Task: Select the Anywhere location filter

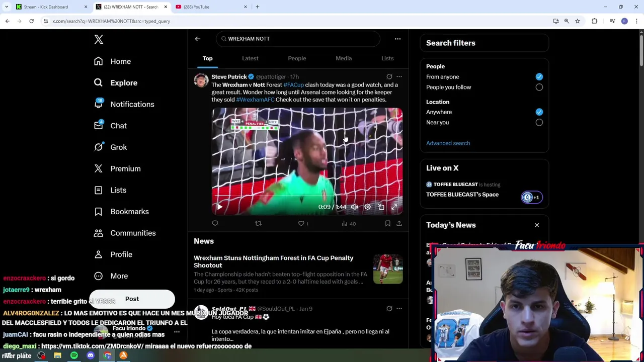Action: click(539, 112)
